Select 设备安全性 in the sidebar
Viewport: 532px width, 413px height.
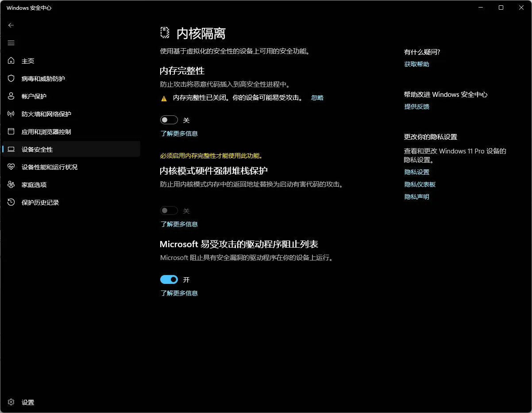click(37, 149)
